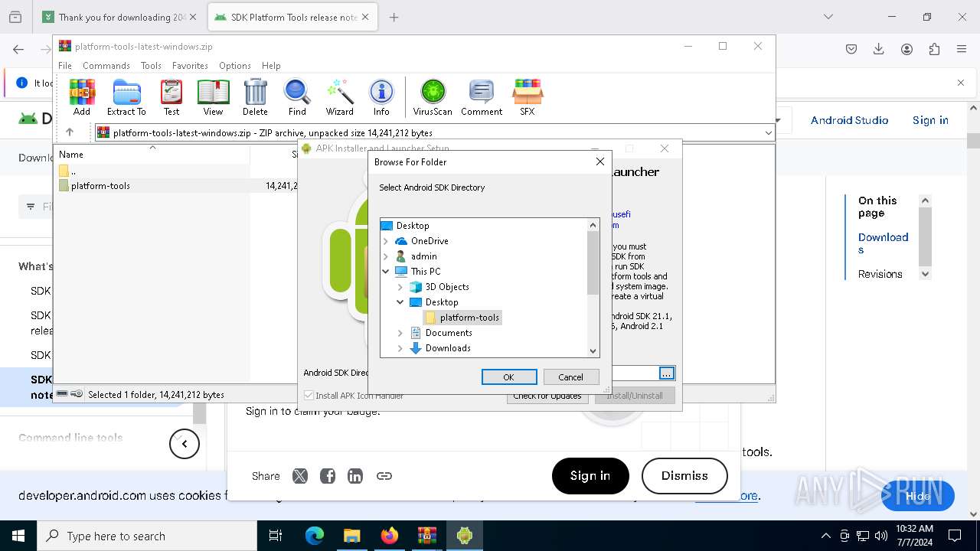Expand the admin folder node
The width and height of the screenshot is (980, 551).
tap(386, 256)
